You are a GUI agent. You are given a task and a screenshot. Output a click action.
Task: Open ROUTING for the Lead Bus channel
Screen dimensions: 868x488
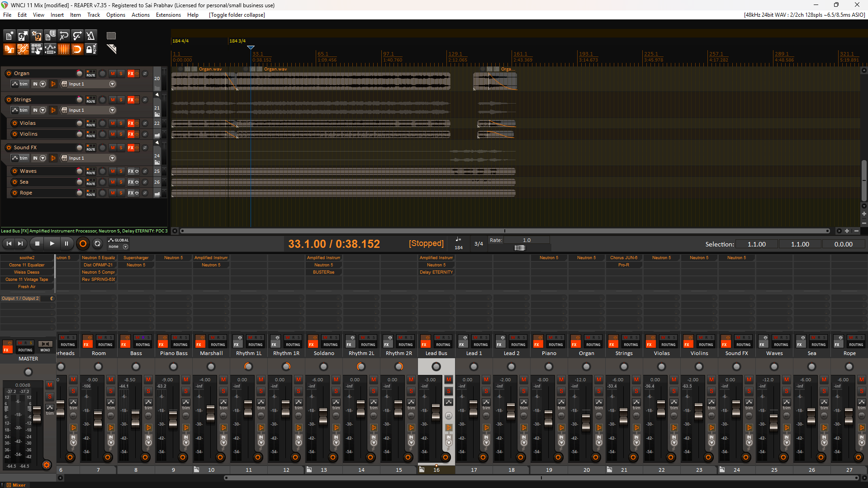pyautogui.click(x=443, y=345)
